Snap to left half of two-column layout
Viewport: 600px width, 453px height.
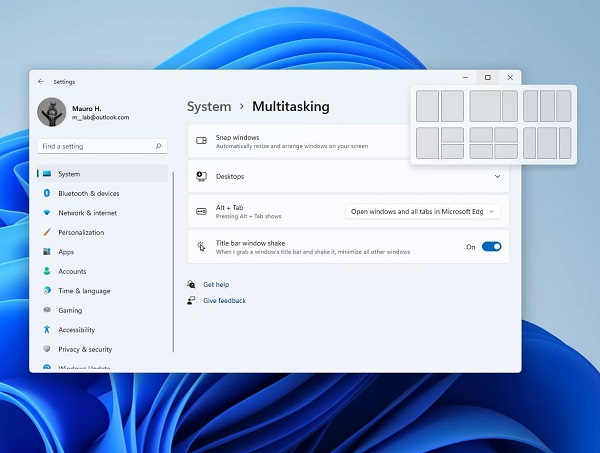pos(427,106)
